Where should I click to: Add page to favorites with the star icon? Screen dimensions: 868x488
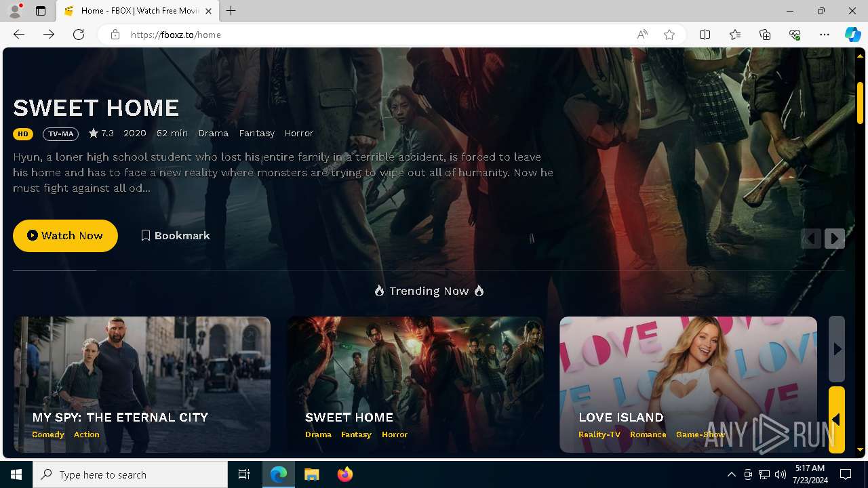point(669,35)
